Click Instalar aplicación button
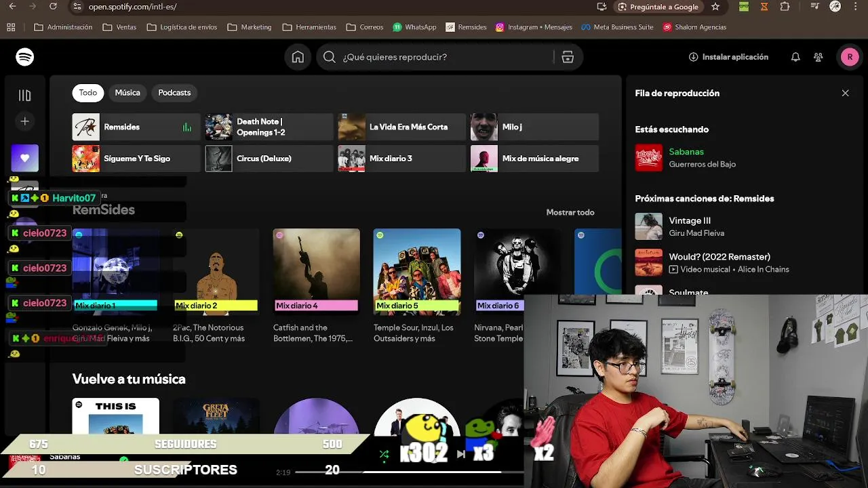Screen dimensions: 868x488 (728, 57)
